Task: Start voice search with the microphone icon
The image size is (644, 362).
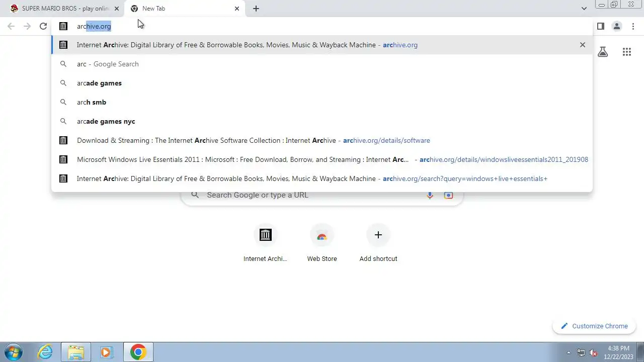Action: 430,195
